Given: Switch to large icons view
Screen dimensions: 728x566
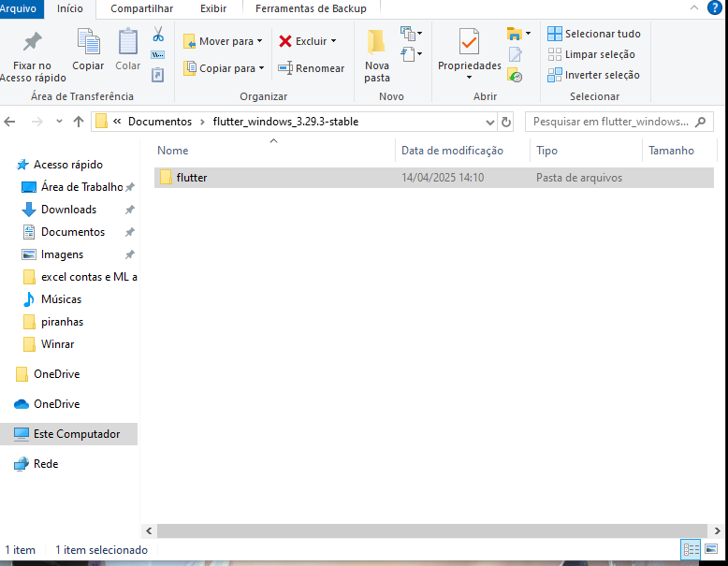Looking at the screenshot, I should click(711, 549).
